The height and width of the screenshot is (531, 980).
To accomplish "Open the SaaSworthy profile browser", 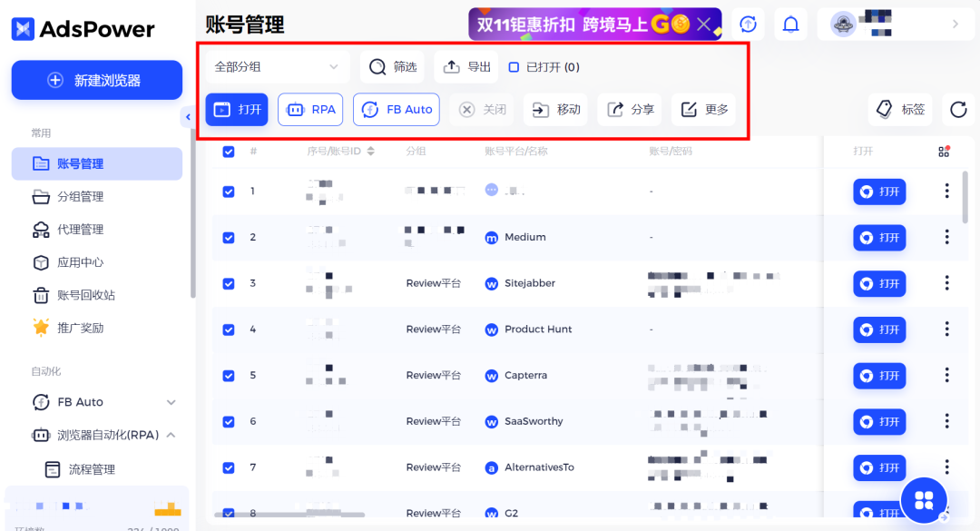I will [x=879, y=421].
